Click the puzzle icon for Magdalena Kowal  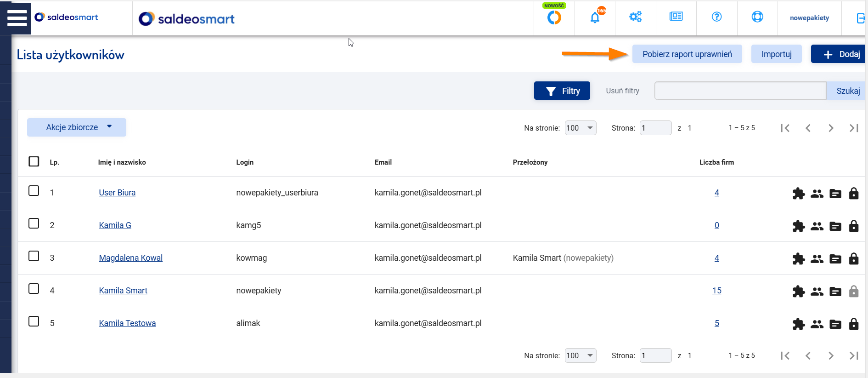(799, 259)
